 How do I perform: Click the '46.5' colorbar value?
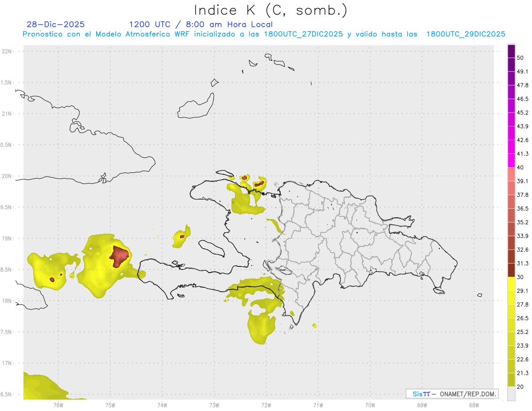(522, 99)
